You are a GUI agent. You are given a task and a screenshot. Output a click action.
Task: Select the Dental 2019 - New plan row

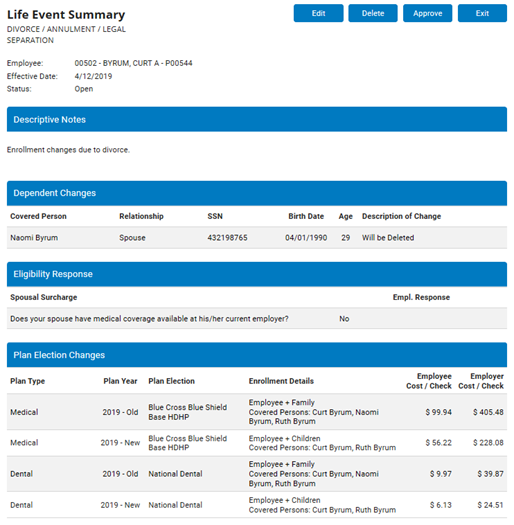[x=257, y=505]
